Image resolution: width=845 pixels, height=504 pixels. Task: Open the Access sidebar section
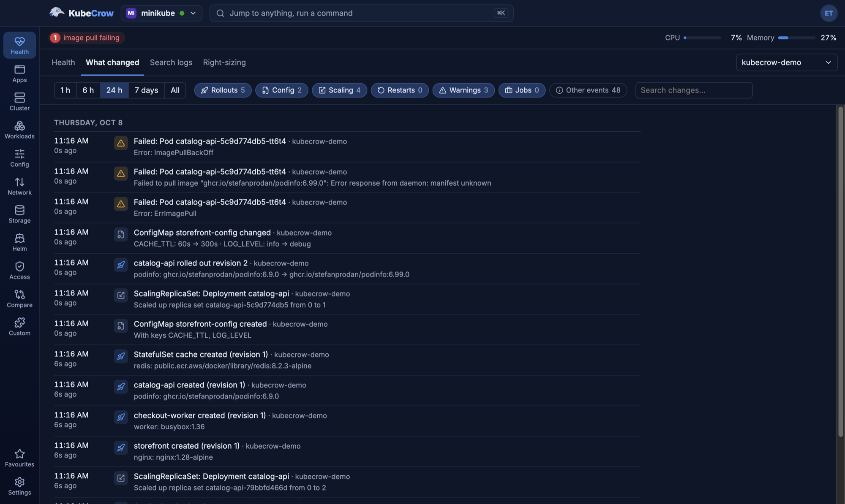[x=19, y=271]
